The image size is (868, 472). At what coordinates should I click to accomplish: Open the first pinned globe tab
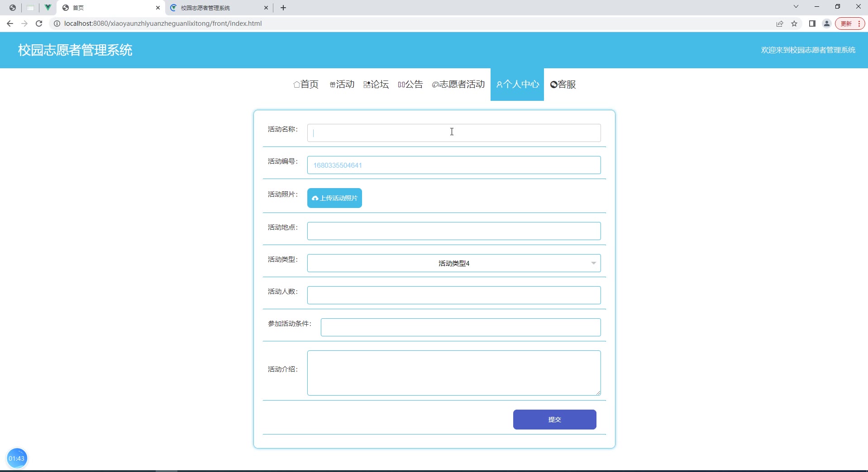pos(13,8)
